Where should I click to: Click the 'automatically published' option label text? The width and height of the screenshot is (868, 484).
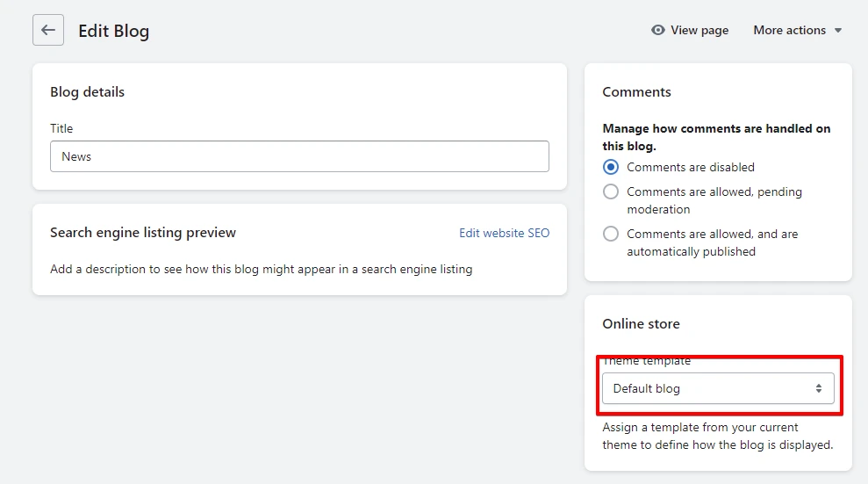713,242
